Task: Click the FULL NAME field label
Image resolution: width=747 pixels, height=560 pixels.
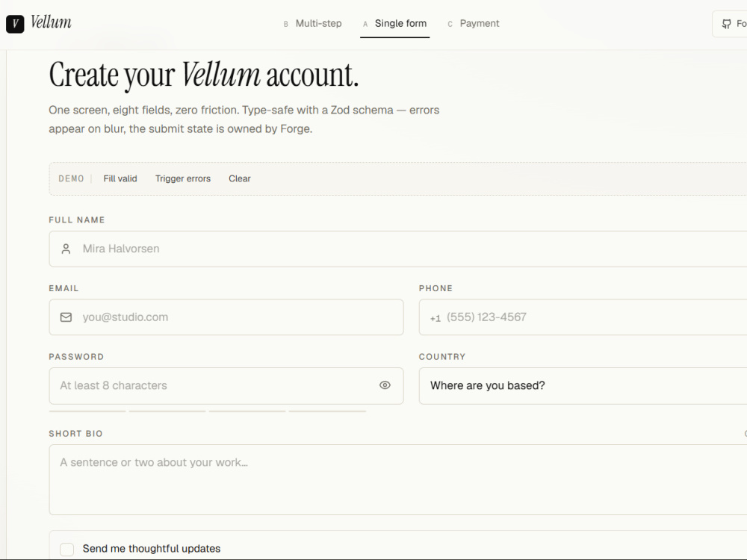Action: click(77, 220)
